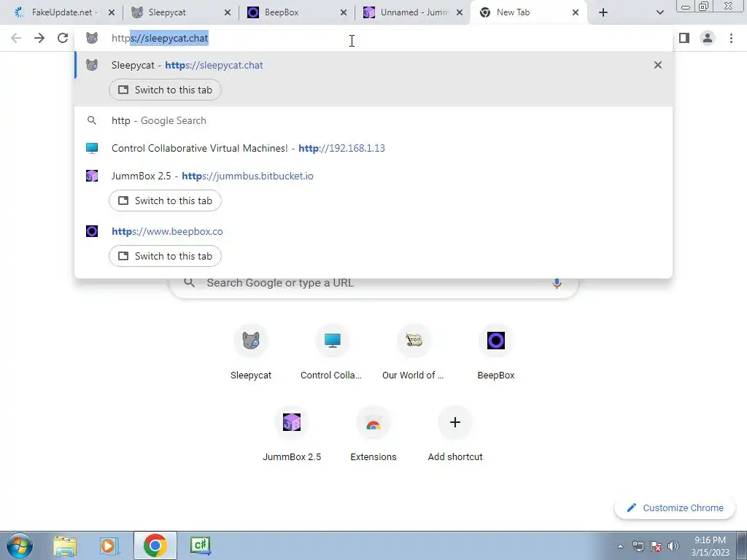Image resolution: width=747 pixels, height=560 pixels.
Task: Close the Sleepycat tab
Action: (228, 12)
